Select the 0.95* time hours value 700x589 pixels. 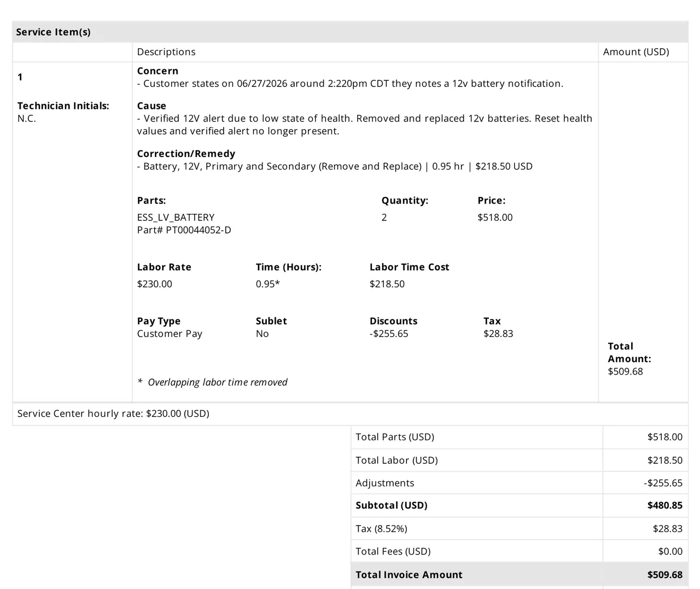pos(267,284)
